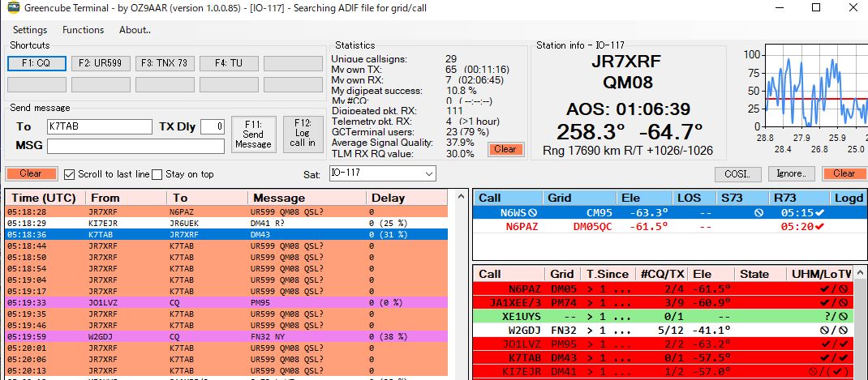Click the empty MSG input field

point(135,146)
